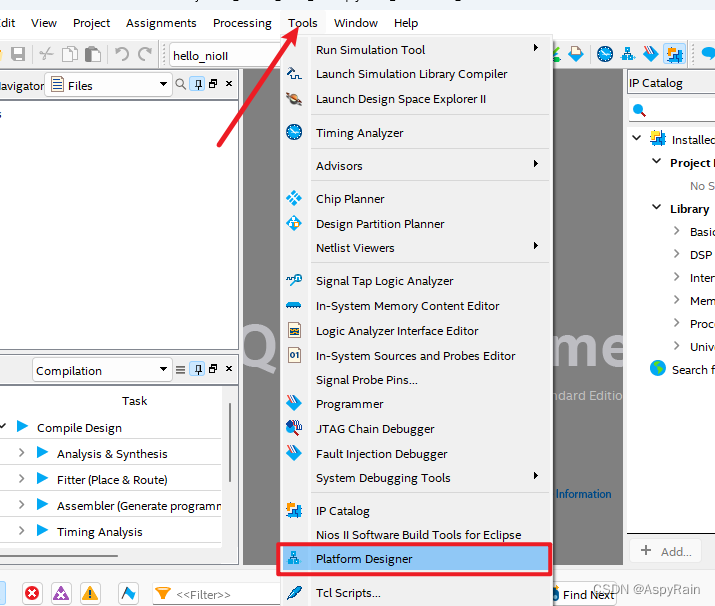Select Chip Planner menu entry
Viewport: 715px width, 606px height.
point(414,199)
